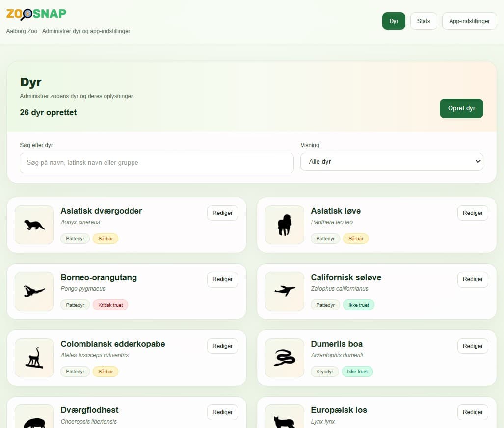The image size is (504, 428).
Task: Click Rediger for Dværgflodhest
Action: (222, 412)
